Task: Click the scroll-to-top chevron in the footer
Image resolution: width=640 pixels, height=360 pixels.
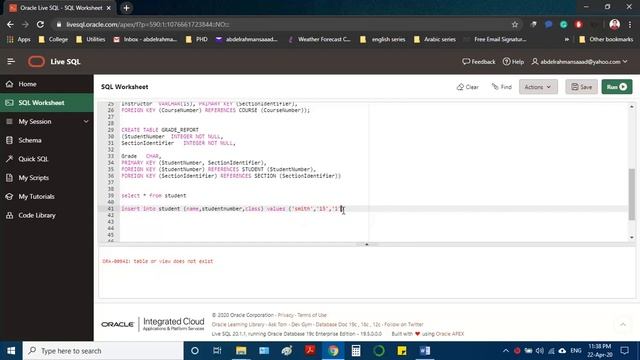Action: (x=623, y=324)
